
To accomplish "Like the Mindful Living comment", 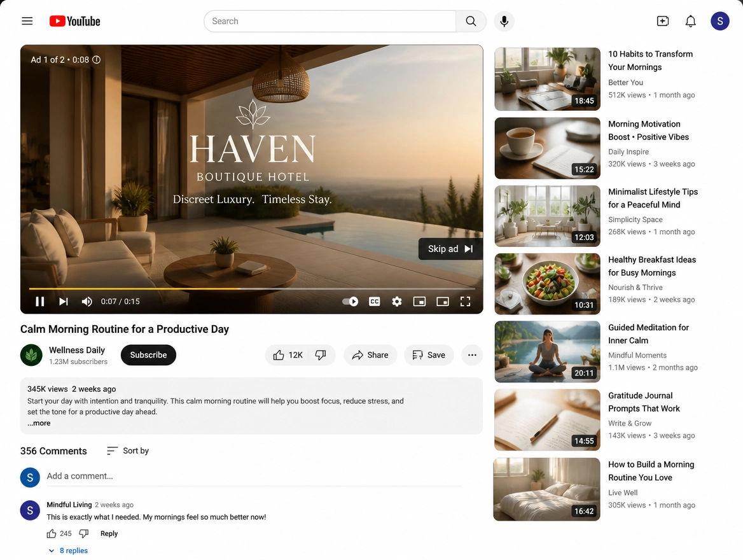I will pos(52,533).
